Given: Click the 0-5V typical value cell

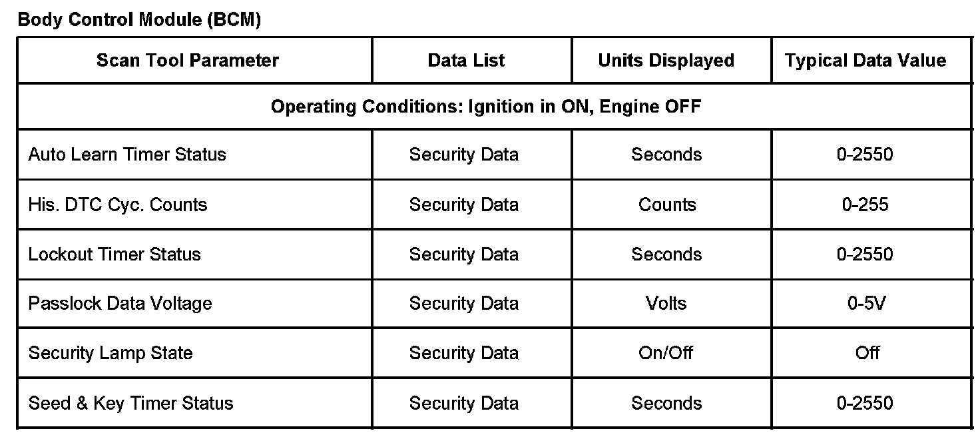Looking at the screenshot, I should [867, 304].
